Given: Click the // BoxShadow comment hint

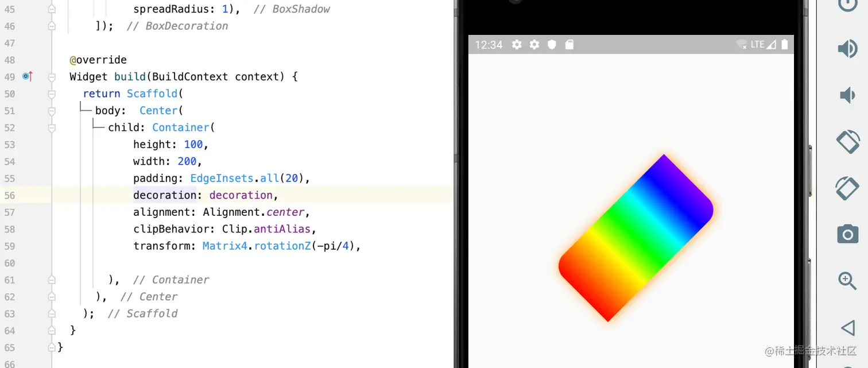Looking at the screenshot, I should [292, 9].
